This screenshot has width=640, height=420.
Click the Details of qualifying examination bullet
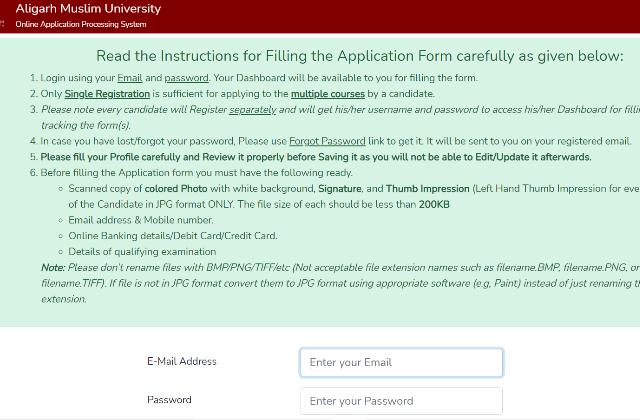(142, 252)
